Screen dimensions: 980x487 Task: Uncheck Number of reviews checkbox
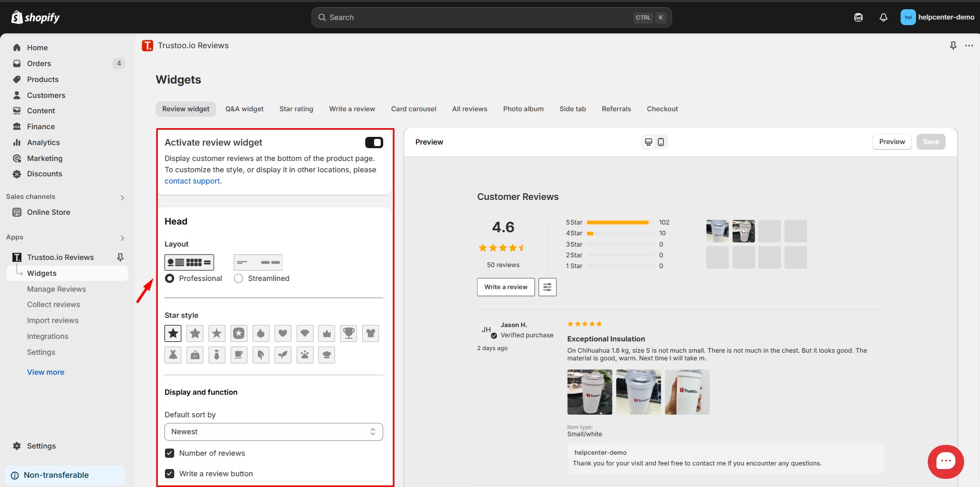[170, 453]
